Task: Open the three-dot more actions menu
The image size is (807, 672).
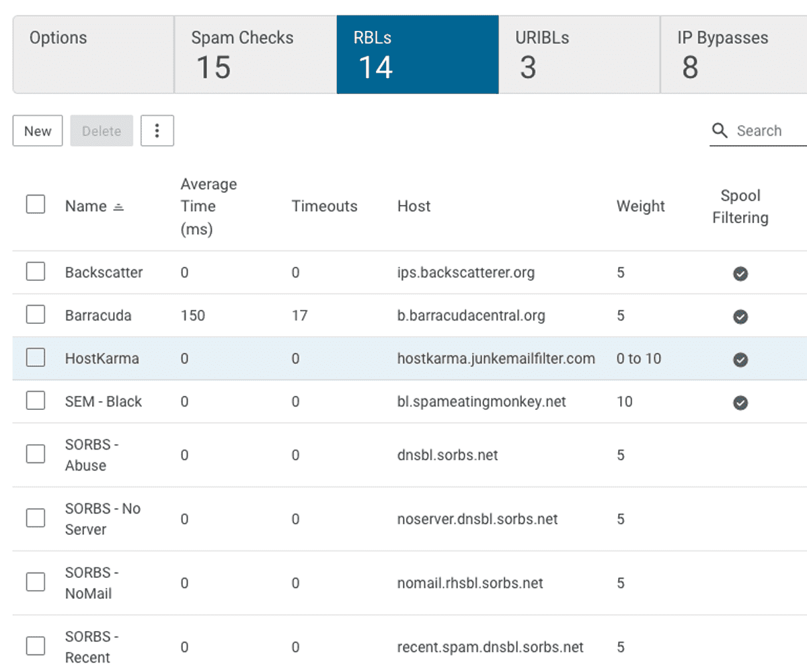Action: [x=157, y=131]
